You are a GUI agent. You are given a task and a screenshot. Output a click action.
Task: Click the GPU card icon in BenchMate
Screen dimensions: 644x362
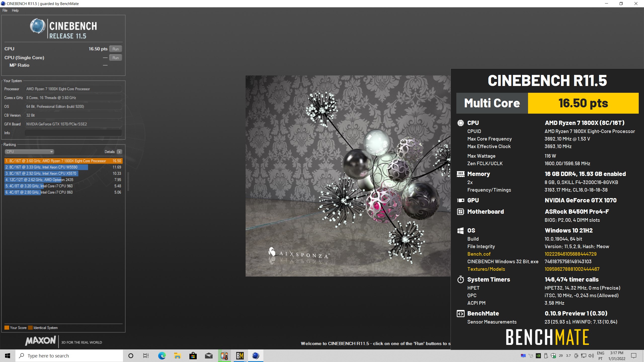460,200
